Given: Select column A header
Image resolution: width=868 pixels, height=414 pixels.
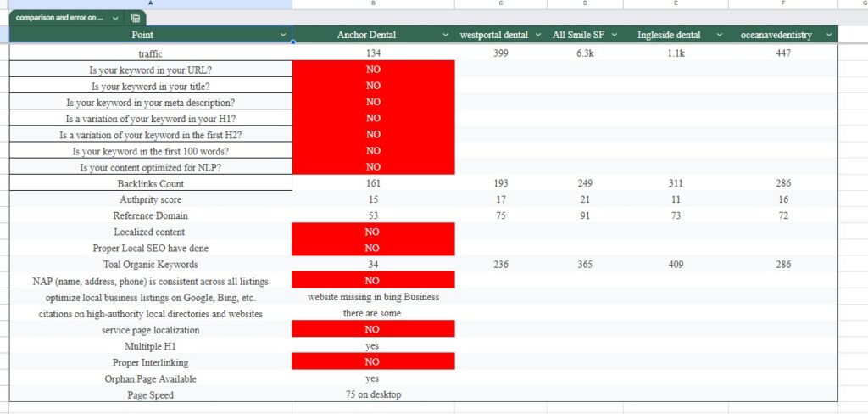Looking at the screenshot, I should click(150, 4).
